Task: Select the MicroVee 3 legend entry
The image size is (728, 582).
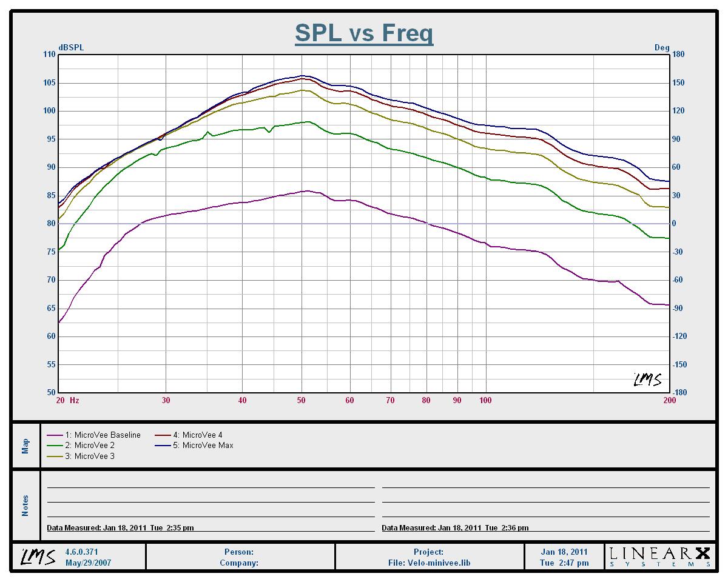Action: (90, 456)
